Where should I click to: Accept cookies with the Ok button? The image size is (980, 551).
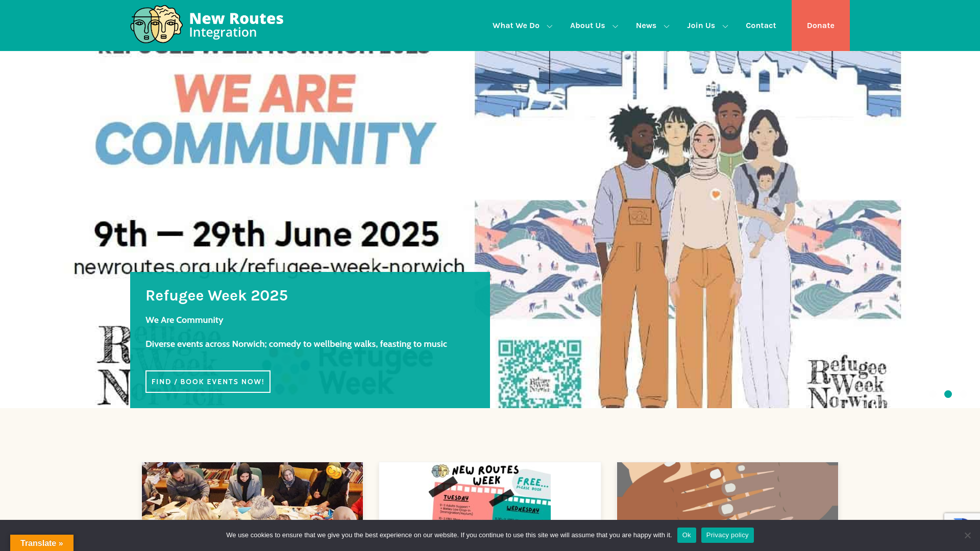point(687,535)
